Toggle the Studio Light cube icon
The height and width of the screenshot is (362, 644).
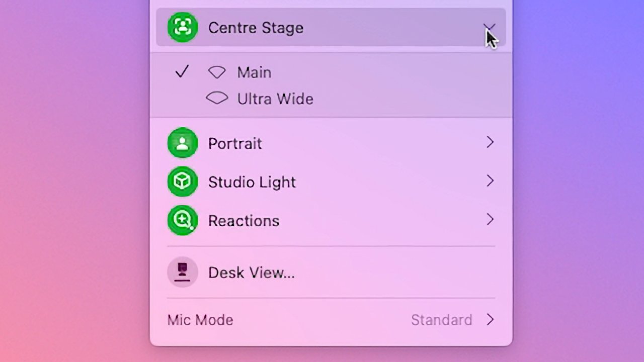pyautogui.click(x=182, y=182)
